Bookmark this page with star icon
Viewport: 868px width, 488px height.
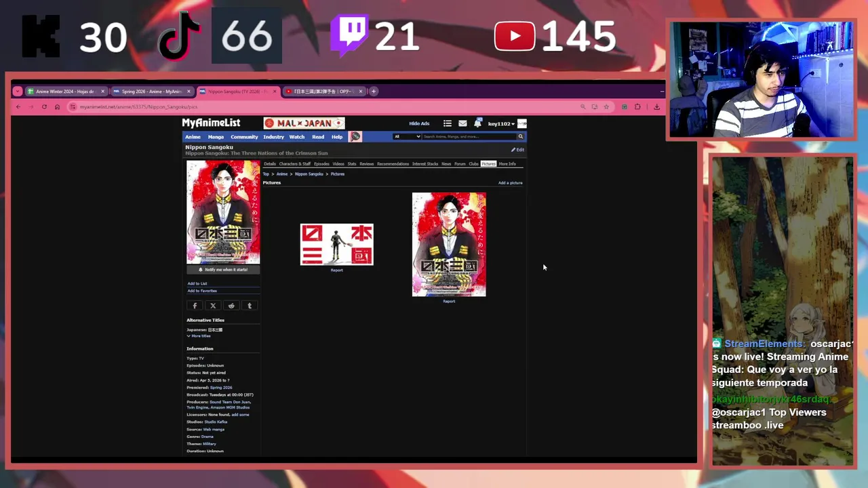click(606, 106)
